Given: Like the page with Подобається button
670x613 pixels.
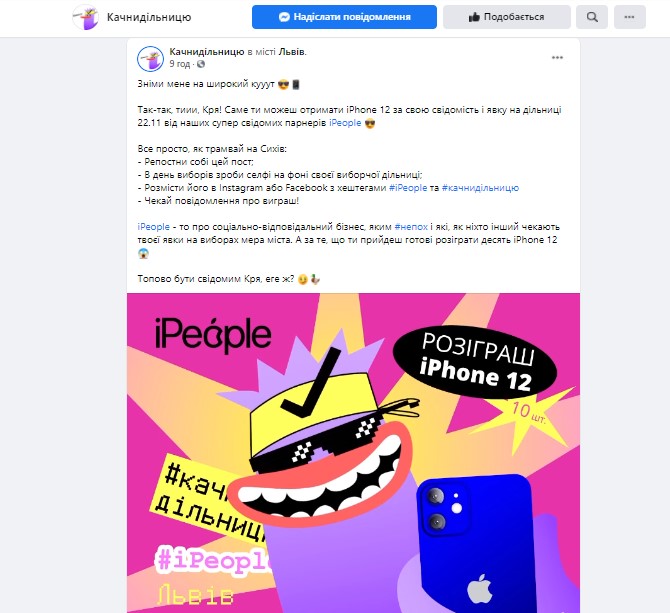Looking at the screenshot, I should [x=507, y=17].
